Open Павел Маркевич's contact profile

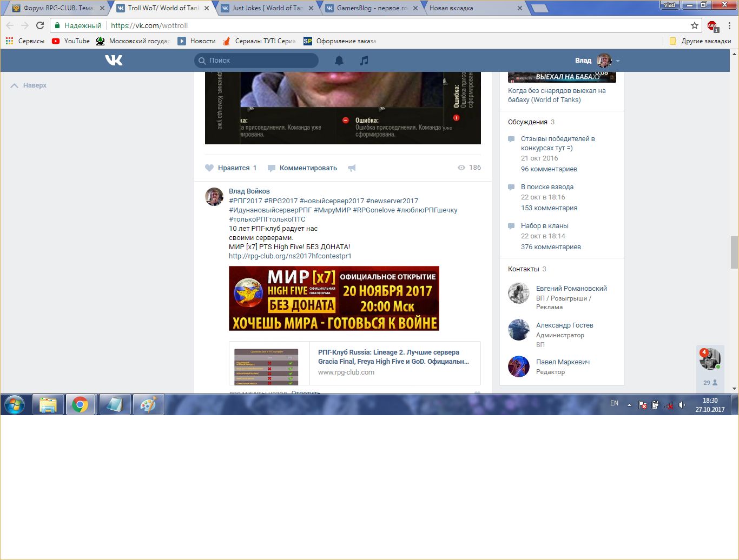(x=563, y=362)
